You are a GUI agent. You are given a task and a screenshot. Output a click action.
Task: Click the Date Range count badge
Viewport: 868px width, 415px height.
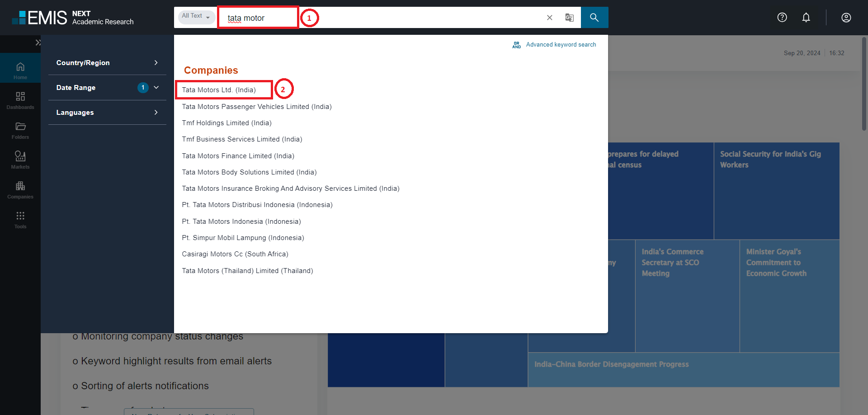pos(143,87)
